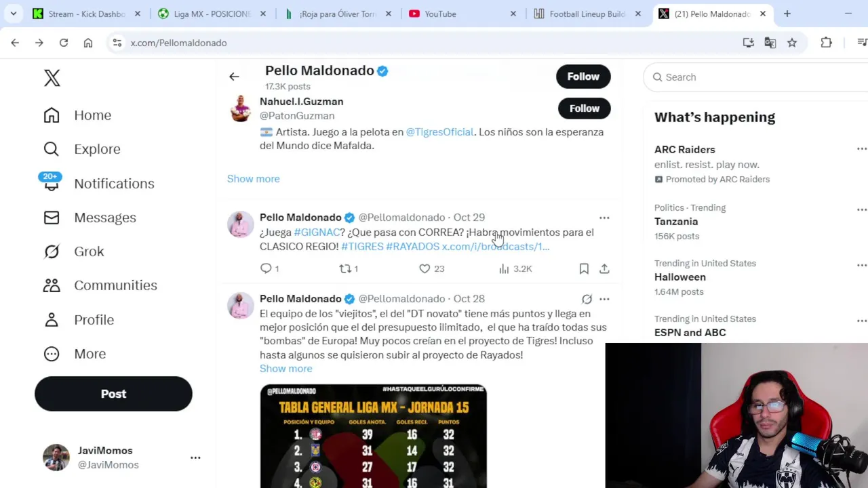868x488 pixels.
Task: Click the X search field
Action: click(x=756, y=77)
